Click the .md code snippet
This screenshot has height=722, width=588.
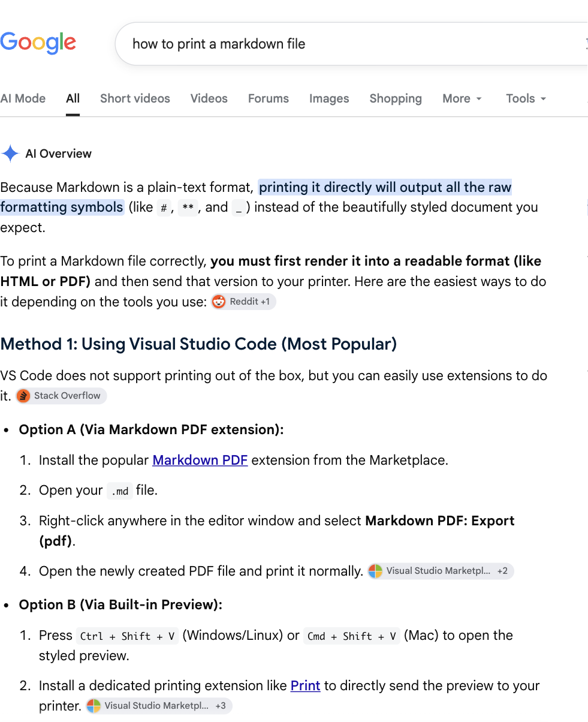click(x=119, y=491)
